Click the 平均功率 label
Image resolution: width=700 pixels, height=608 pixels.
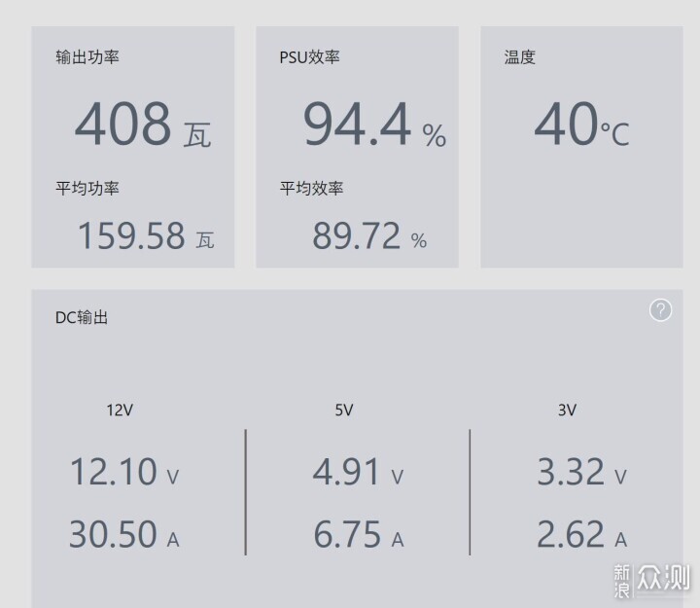coord(87,188)
